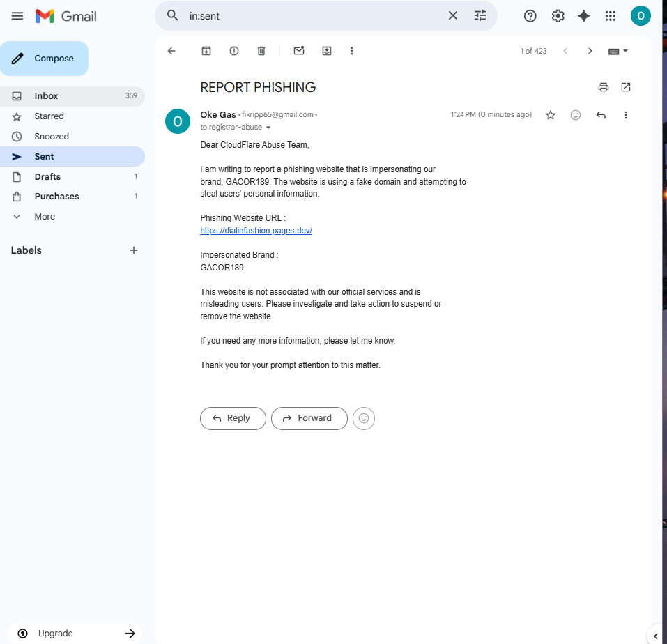
Task: Open the Inbox folder
Action: 72,96
